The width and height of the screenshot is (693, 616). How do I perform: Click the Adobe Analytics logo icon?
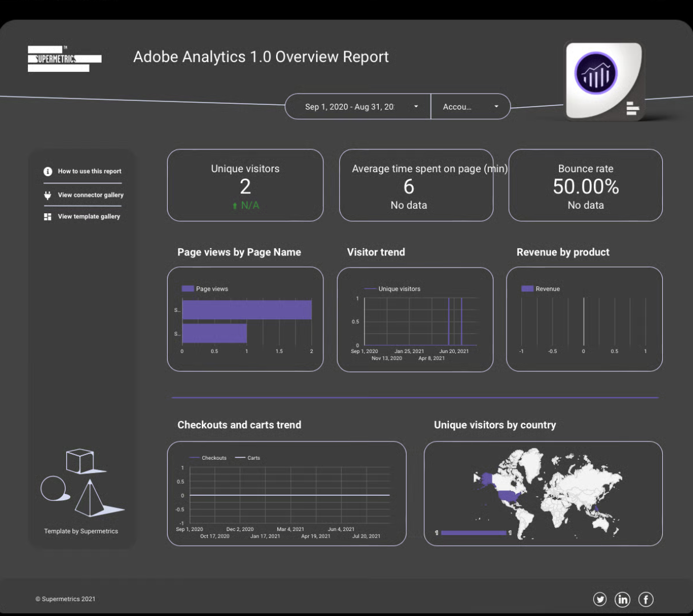tap(595, 73)
